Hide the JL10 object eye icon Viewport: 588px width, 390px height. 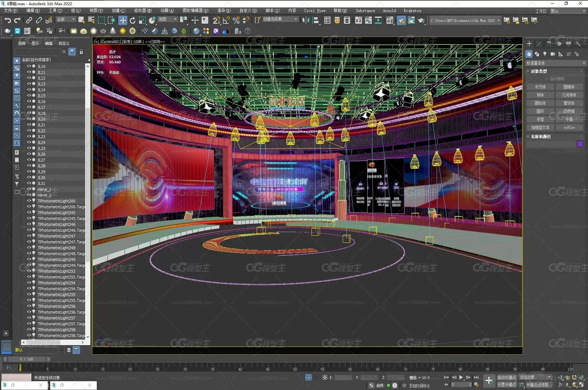[29, 66]
